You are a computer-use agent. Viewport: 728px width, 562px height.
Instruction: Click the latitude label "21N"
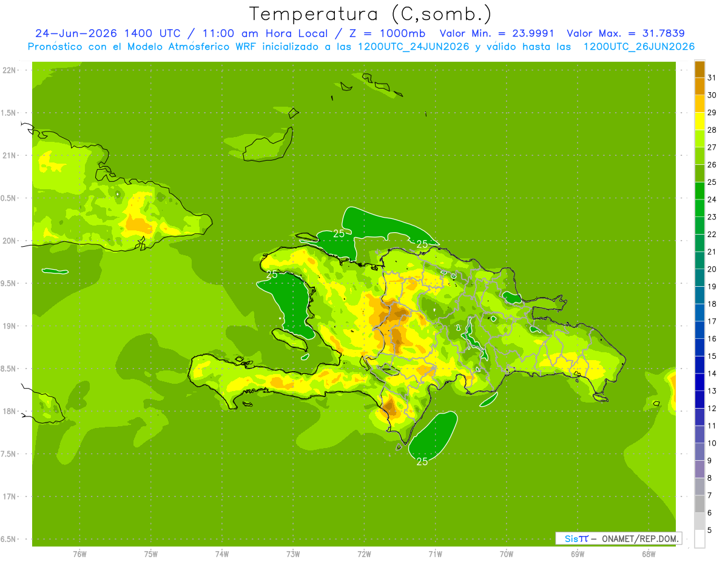(x=10, y=155)
